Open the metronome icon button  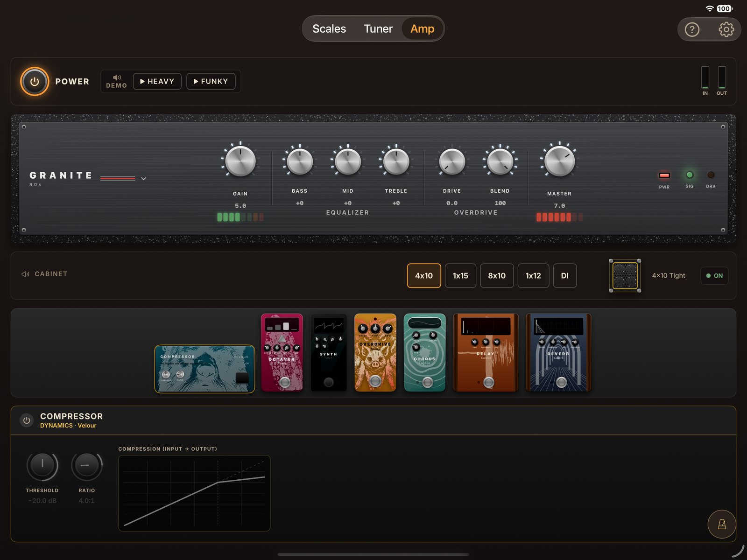point(722,524)
